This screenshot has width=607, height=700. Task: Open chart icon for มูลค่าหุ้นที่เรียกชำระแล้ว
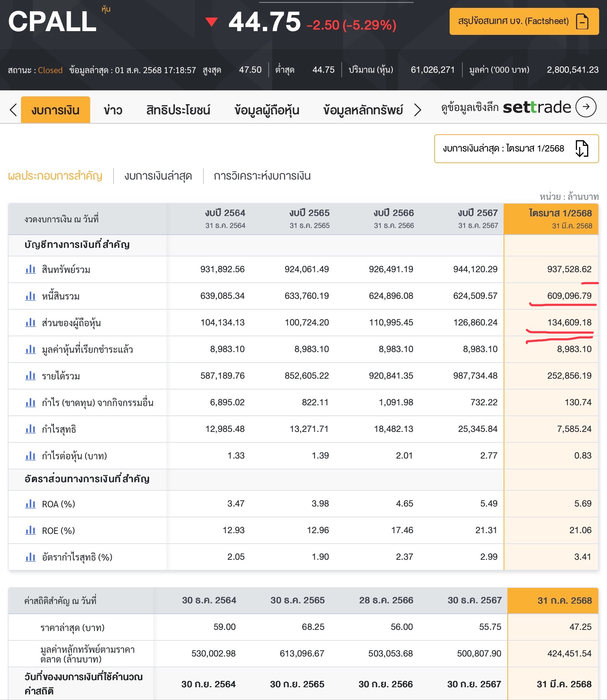coord(30,349)
